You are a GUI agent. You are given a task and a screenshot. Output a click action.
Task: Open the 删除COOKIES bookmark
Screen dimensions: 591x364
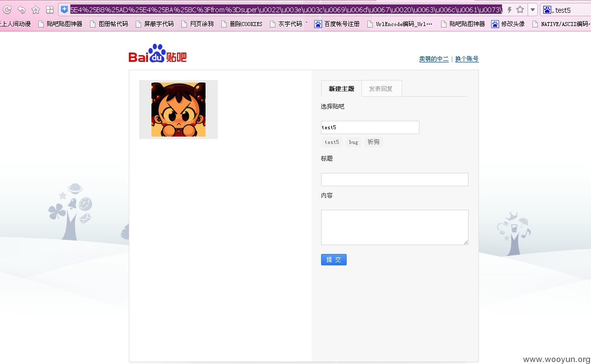tap(241, 24)
